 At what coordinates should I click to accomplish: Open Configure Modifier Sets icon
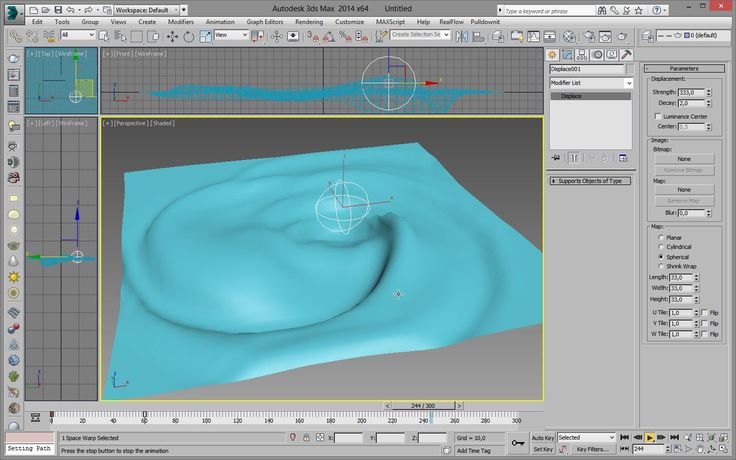623,158
